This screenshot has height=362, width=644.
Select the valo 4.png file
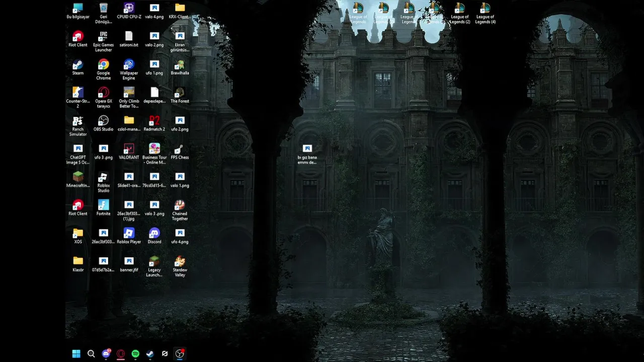point(154,11)
